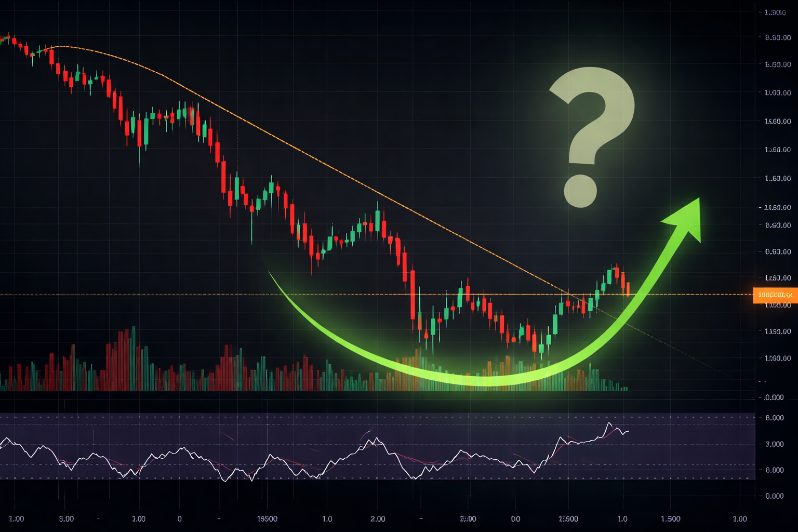
Task: Click the 3.000 value on the oscillator scale
Action: 774,444
